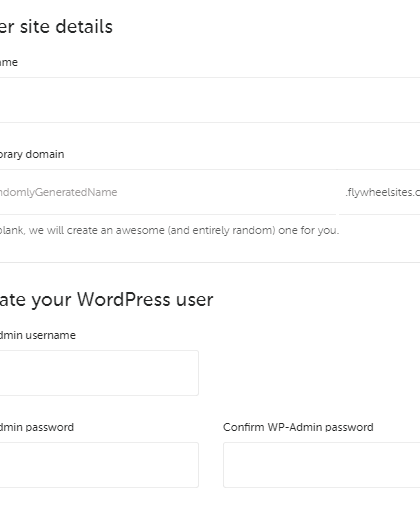420x518 pixels.
Task: Click 'one for you.' at hint end
Action: pyautogui.click(x=309, y=230)
